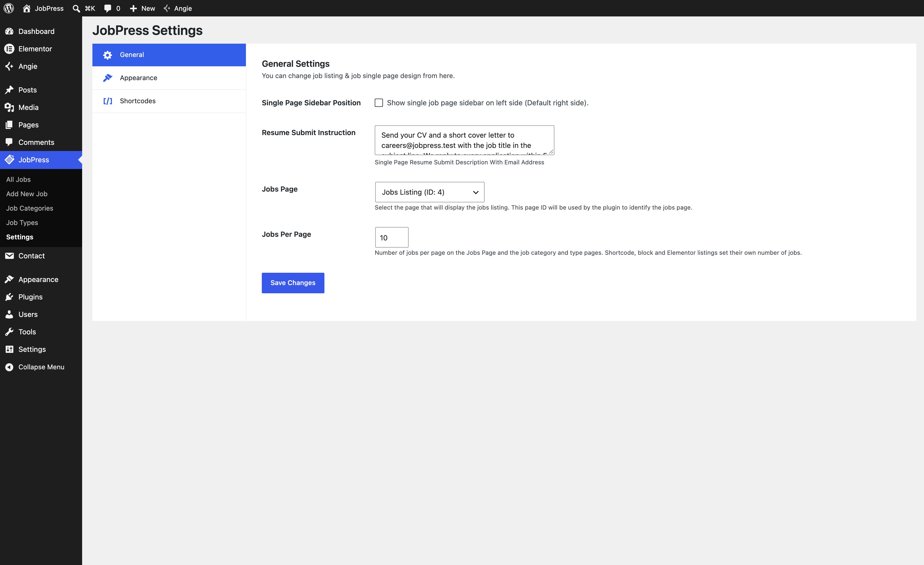Open the Appearance admin sidebar menu

[41, 279]
